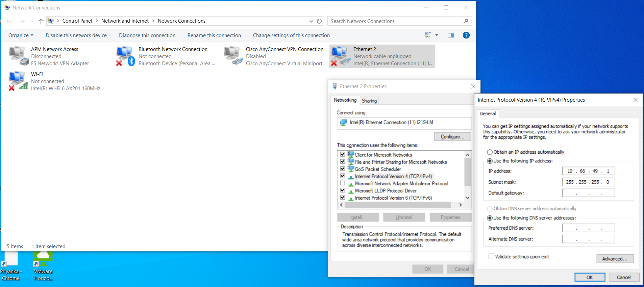Screen dimensions: 644x287
Task: Click the search magnifier icon
Action: pyautogui.click(x=466, y=21)
